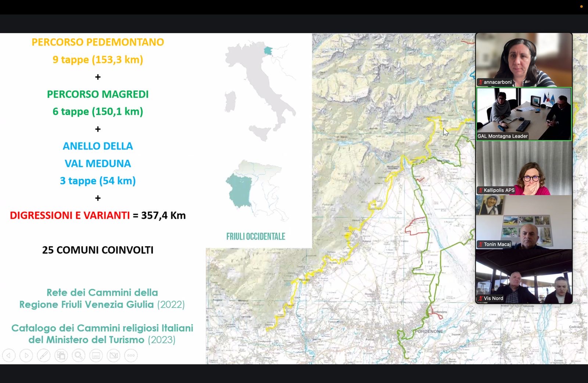The image size is (588, 383).
Task: Click the "25 COMUNI COINVOLTI" text
Action: tap(98, 250)
